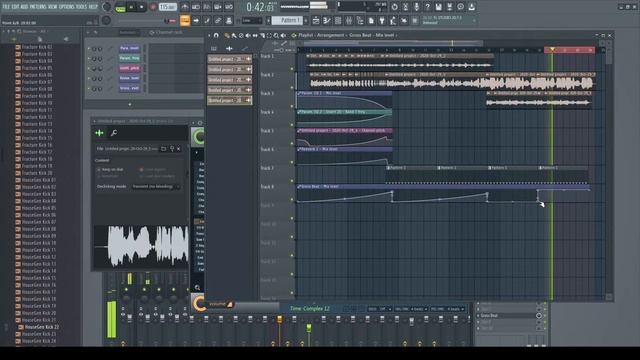Open the snap Line dropdown

251,20
